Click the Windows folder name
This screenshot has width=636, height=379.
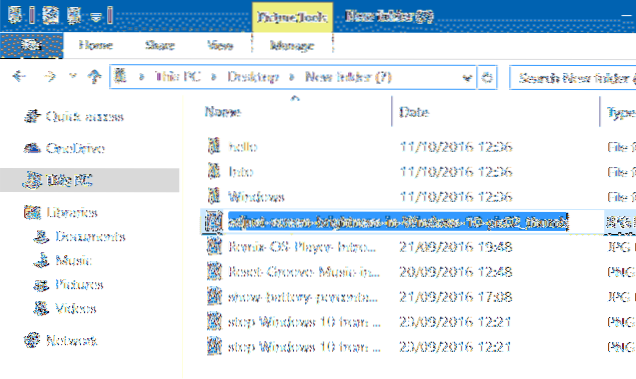point(256,196)
